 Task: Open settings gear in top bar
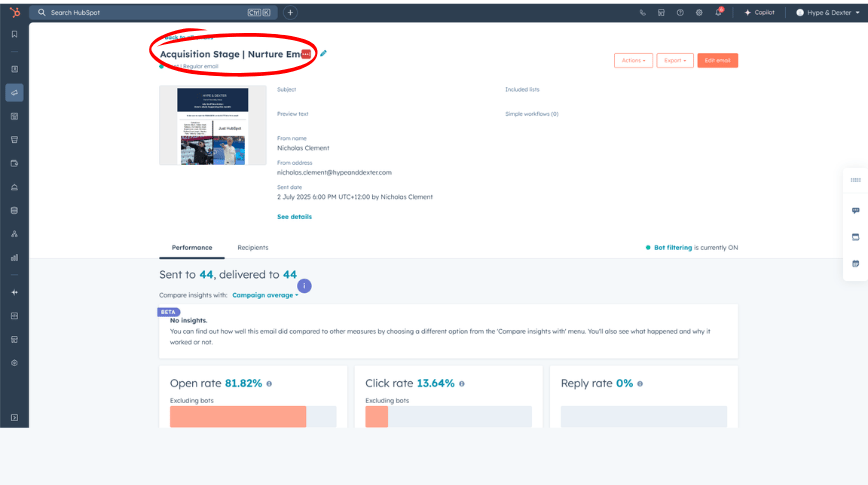click(x=699, y=13)
